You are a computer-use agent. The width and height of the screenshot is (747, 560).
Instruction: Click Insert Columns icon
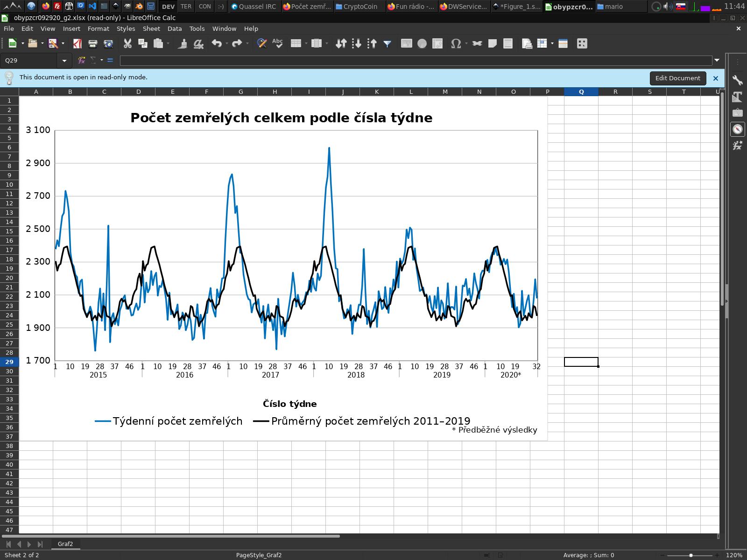point(317,43)
